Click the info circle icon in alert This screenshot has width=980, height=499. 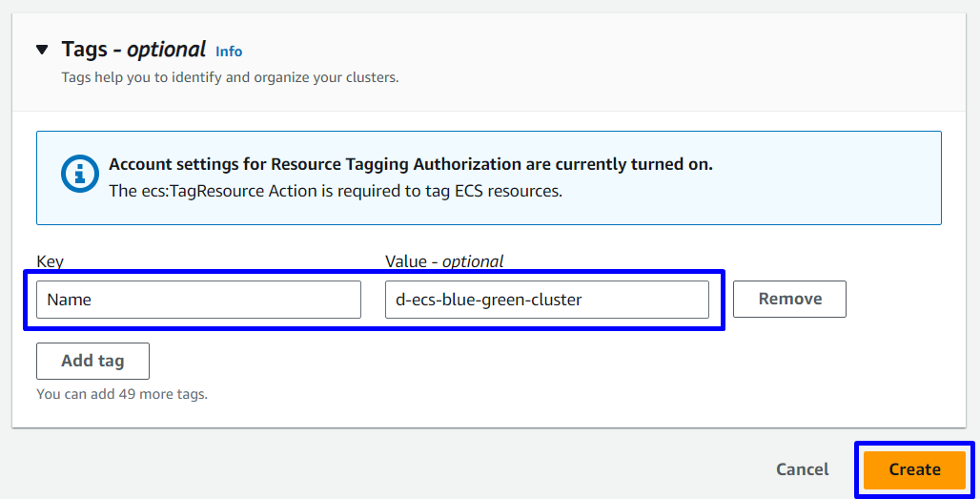80,174
